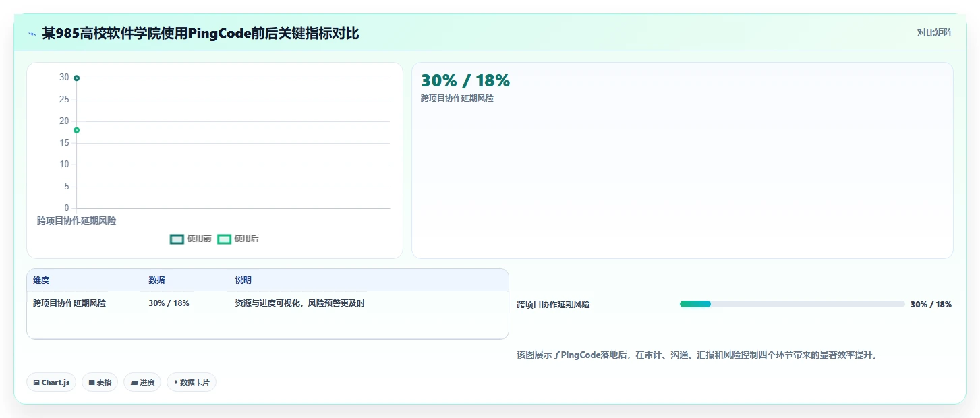980x418 pixels.
Task: Click the large 30% / 18% card value
Action: point(465,81)
